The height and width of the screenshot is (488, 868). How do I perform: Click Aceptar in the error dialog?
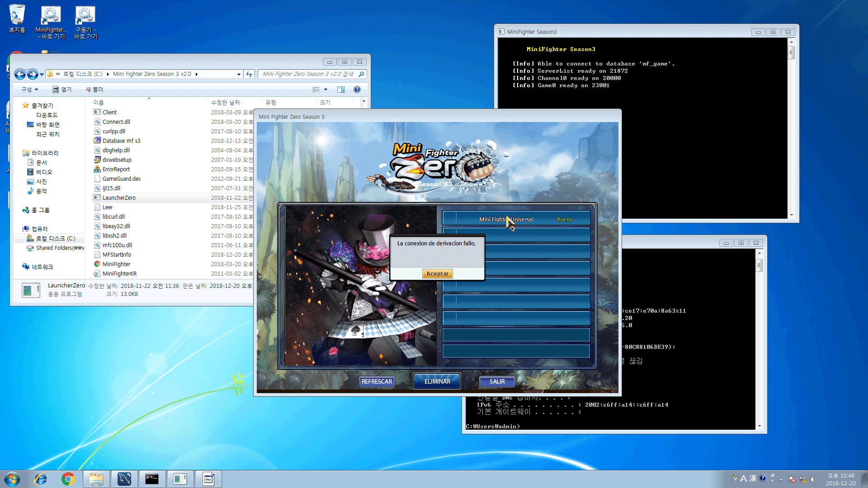[437, 274]
